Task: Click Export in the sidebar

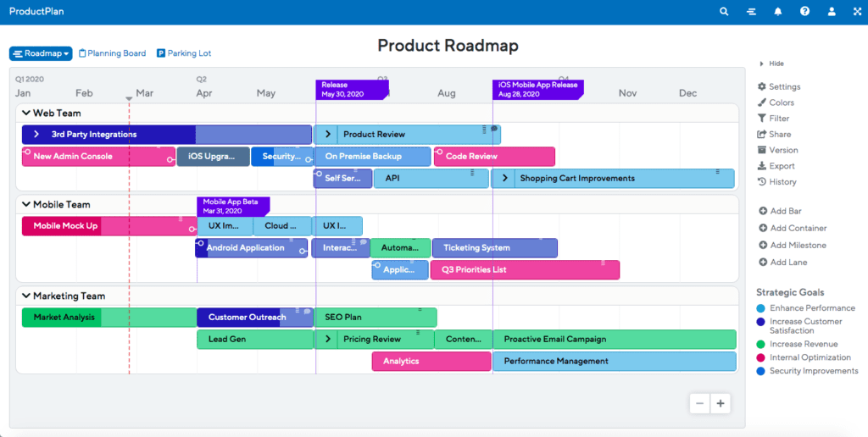Action: coord(776,166)
